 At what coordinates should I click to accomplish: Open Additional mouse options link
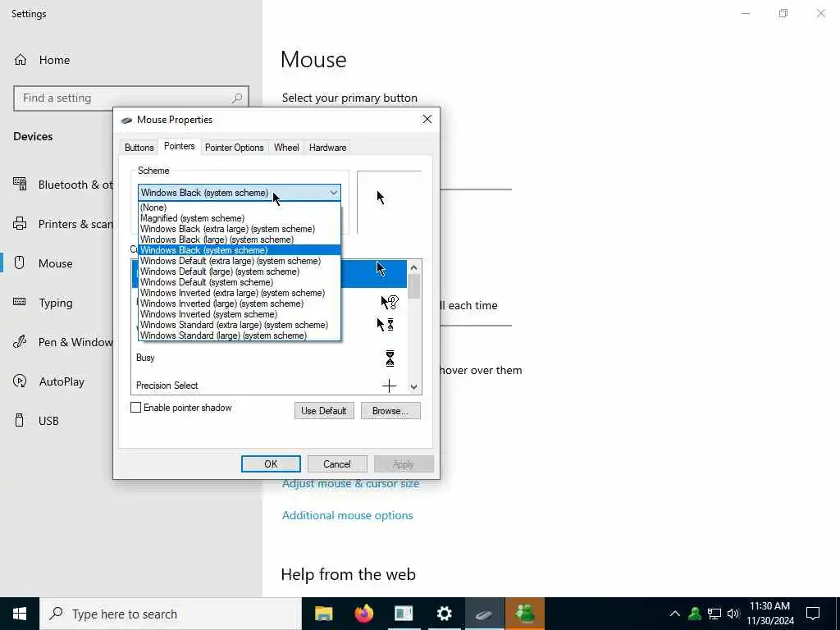coord(348,515)
